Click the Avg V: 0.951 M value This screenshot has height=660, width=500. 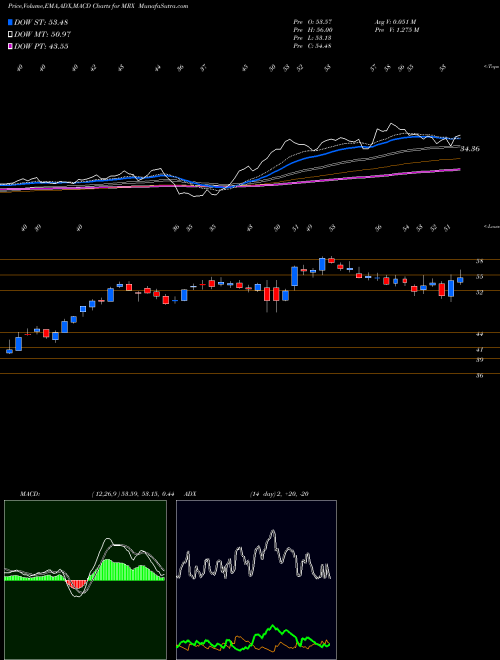coord(395,21)
